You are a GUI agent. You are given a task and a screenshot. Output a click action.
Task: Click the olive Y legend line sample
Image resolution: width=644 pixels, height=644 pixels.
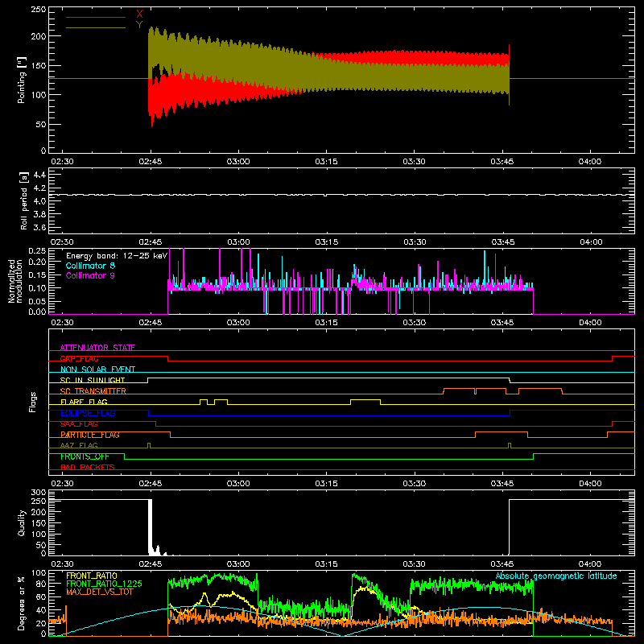(96, 27)
